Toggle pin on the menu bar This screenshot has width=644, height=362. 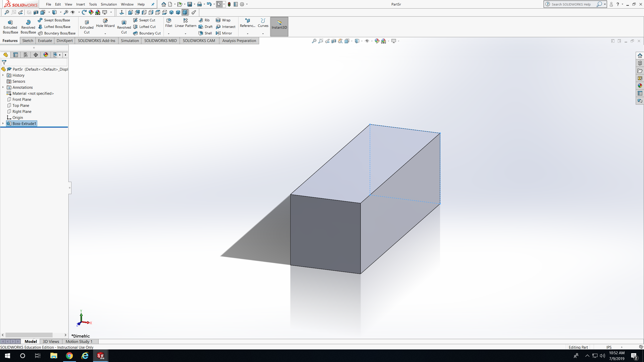point(153,4)
